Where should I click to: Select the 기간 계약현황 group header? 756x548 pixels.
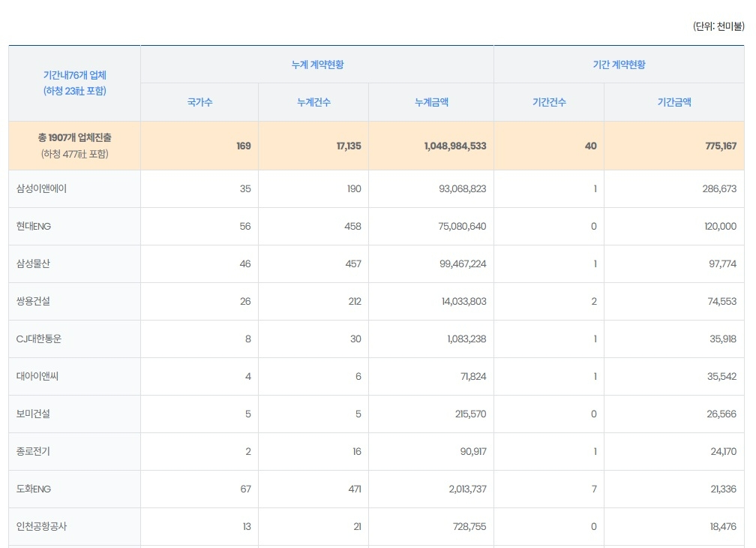pyautogui.click(x=619, y=65)
